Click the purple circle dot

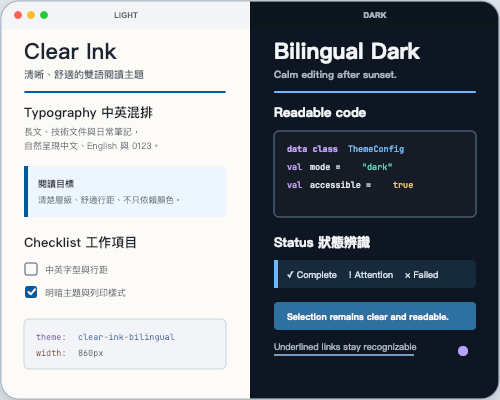click(463, 351)
